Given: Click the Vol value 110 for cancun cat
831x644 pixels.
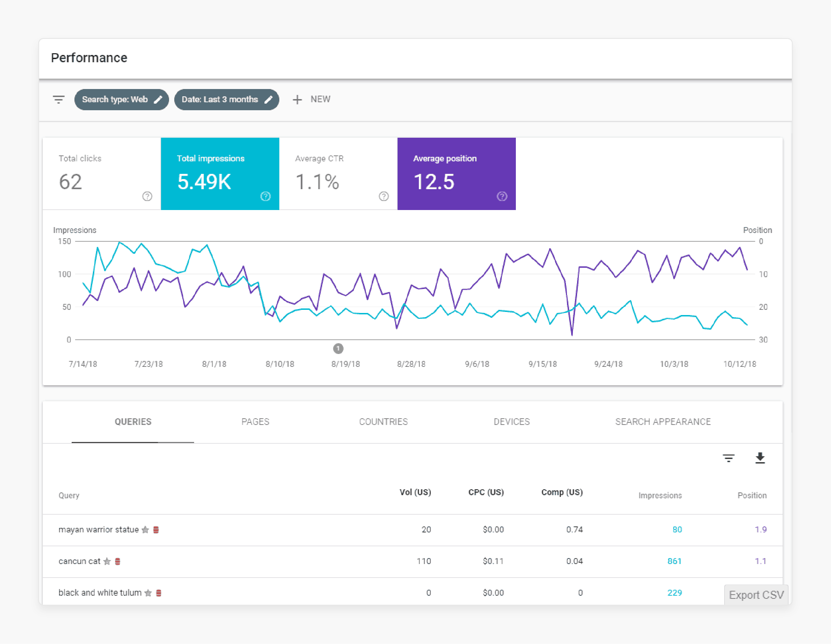Looking at the screenshot, I should click(x=424, y=561).
